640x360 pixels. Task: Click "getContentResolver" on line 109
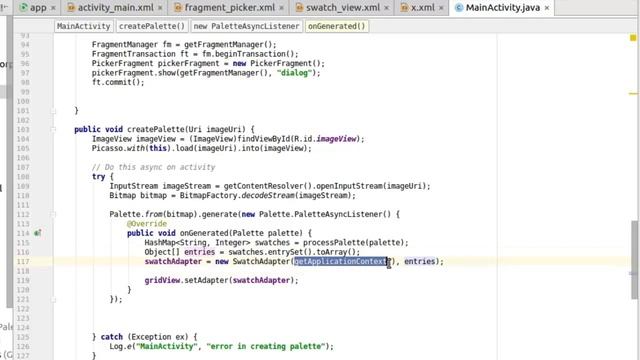263,186
